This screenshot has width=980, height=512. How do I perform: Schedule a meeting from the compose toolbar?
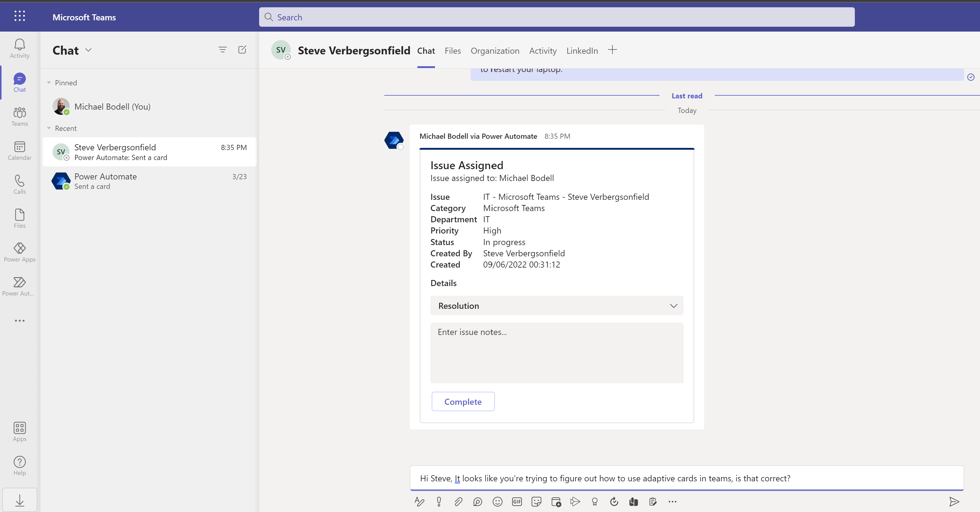[x=556, y=502]
